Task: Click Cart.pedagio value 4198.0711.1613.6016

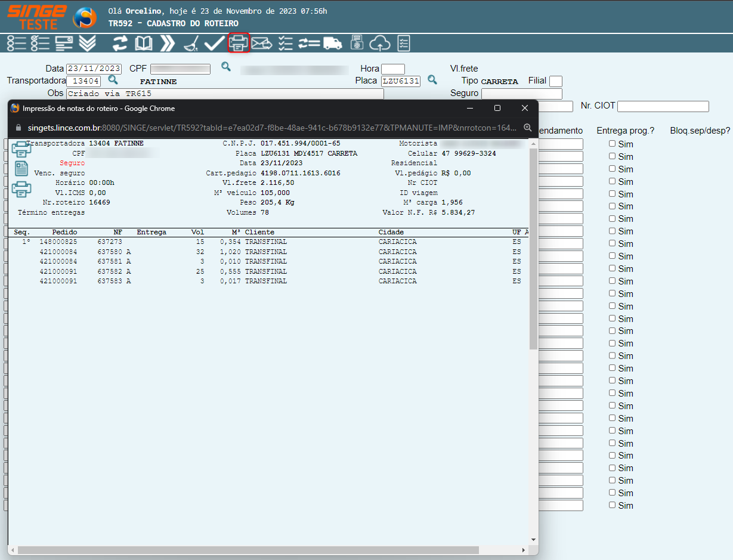Action: point(301,173)
